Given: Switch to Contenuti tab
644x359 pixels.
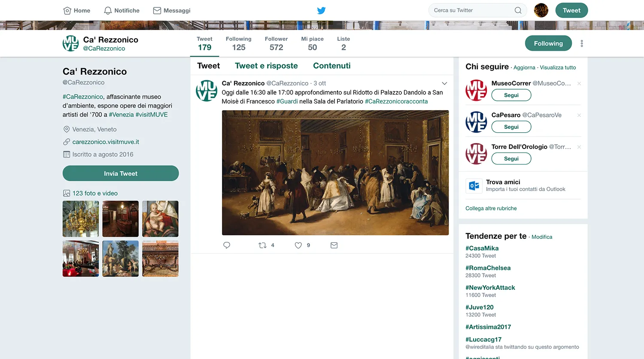Looking at the screenshot, I should pyautogui.click(x=331, y=66).
